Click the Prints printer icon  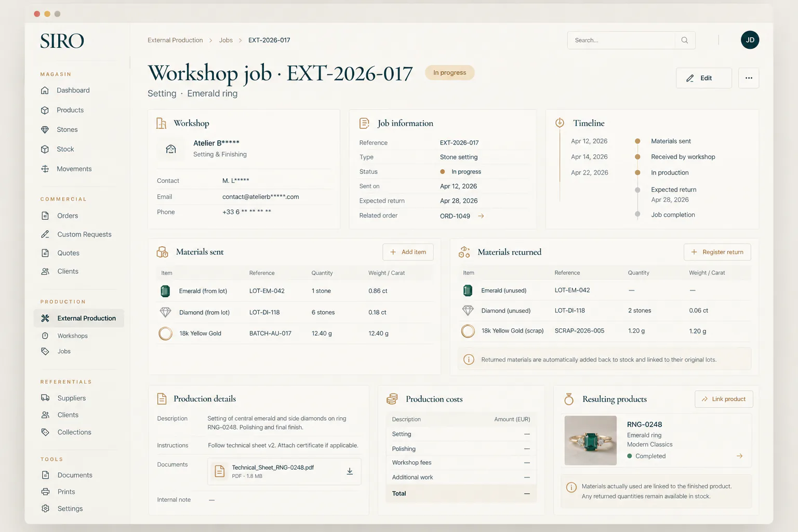pyautogui.click(x=45, y=492)
